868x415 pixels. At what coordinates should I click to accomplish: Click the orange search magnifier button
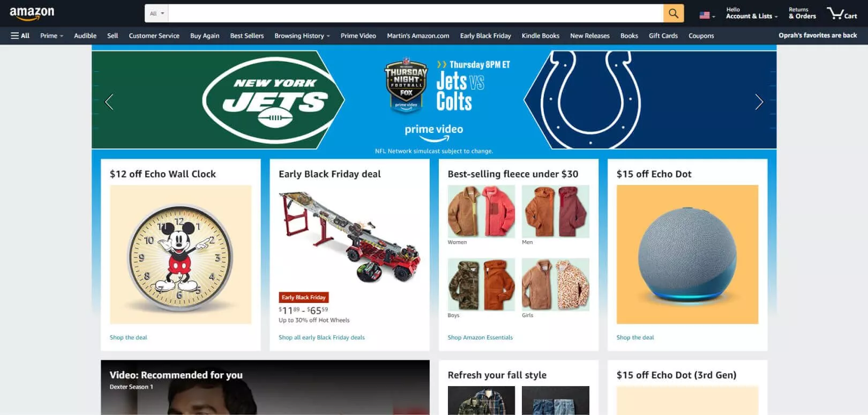coord(674,13)
